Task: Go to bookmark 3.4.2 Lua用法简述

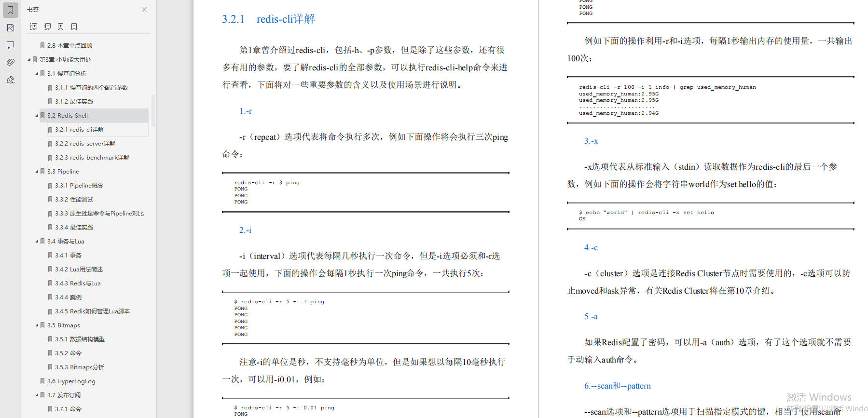Action: [79, 270]
